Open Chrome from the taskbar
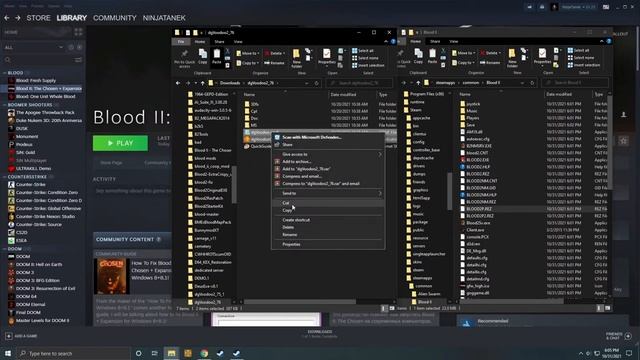The height and width of the screenshot is (360, 640). click(204, 353)
